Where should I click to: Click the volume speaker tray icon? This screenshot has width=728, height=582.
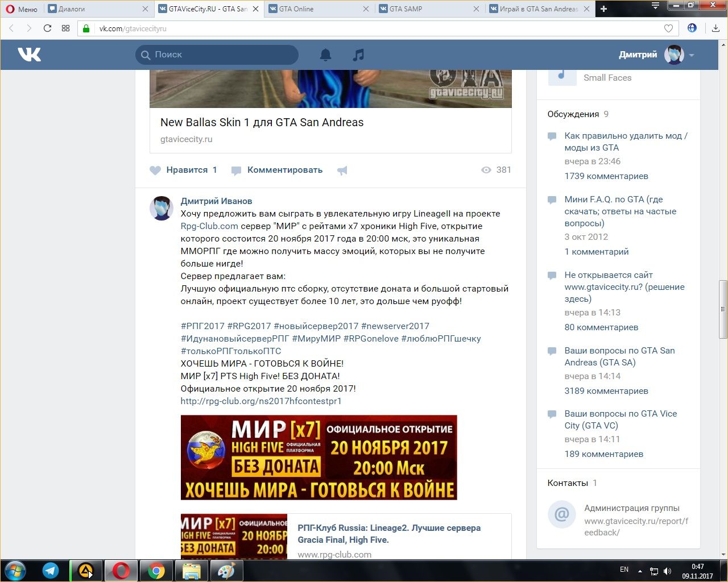[667, 571]
